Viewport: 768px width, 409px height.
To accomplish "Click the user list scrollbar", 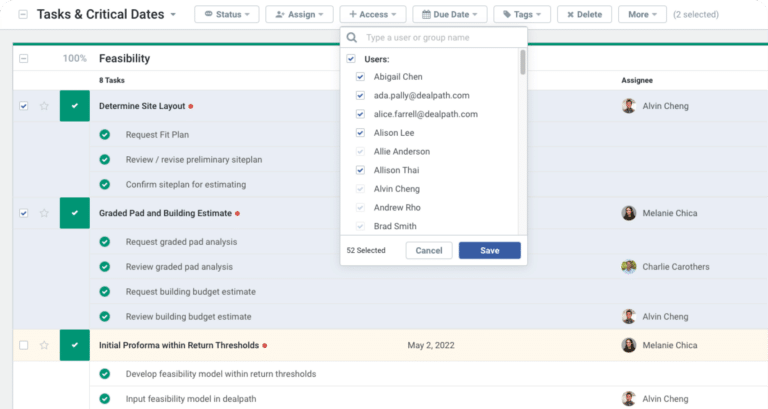I will 522,62.
